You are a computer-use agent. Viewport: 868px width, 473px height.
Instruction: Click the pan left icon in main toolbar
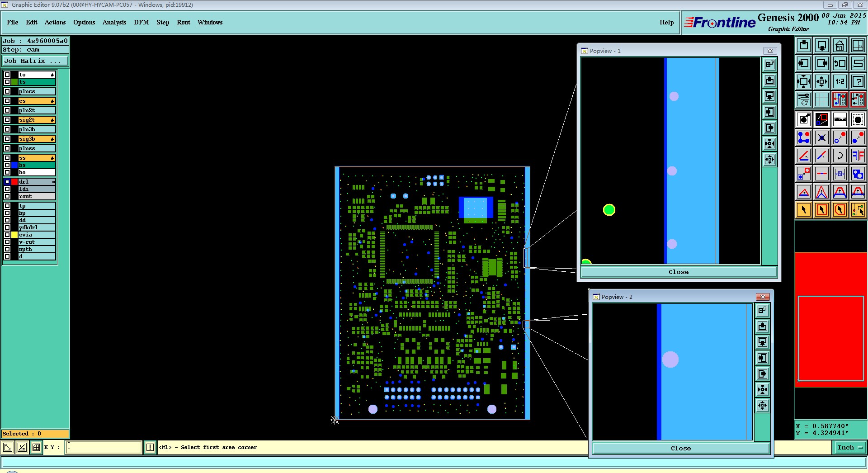pyautogui.click(x=804, y=63)
